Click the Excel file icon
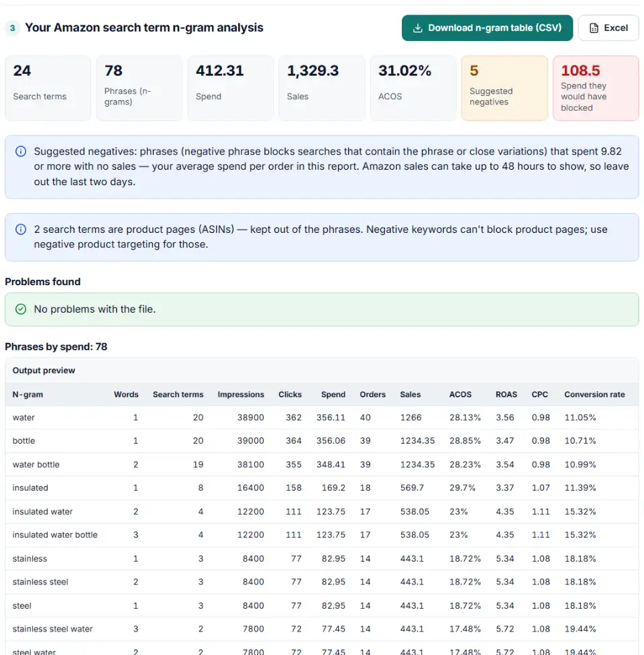Viewport: 644px width, 655px height. coord(594,28)
